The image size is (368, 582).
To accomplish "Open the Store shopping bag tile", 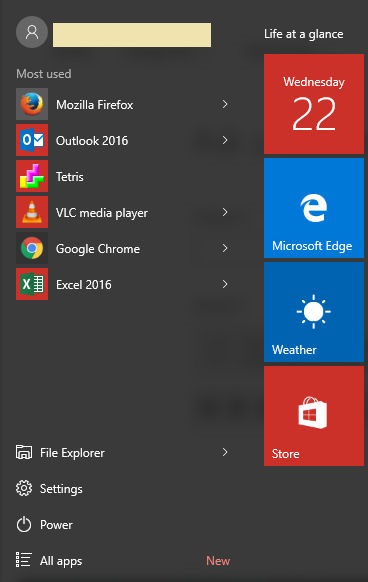I will click(314, 416).
